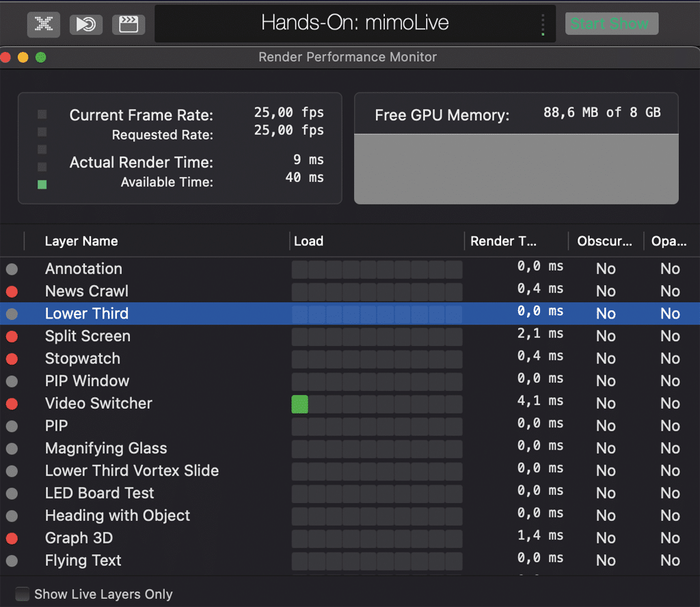Viewport: 700px width, 607px height.
Task: Click the streaming/record icon in the toolbar
Action: pos(86,24)
